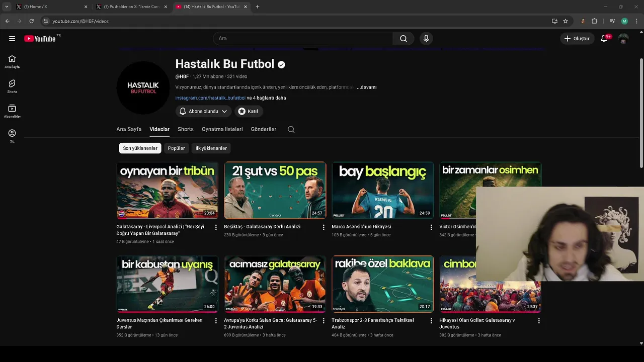The height and width of the screenshot is (362, 644).
Task: Click the Katıl join button
Action: 248,111
